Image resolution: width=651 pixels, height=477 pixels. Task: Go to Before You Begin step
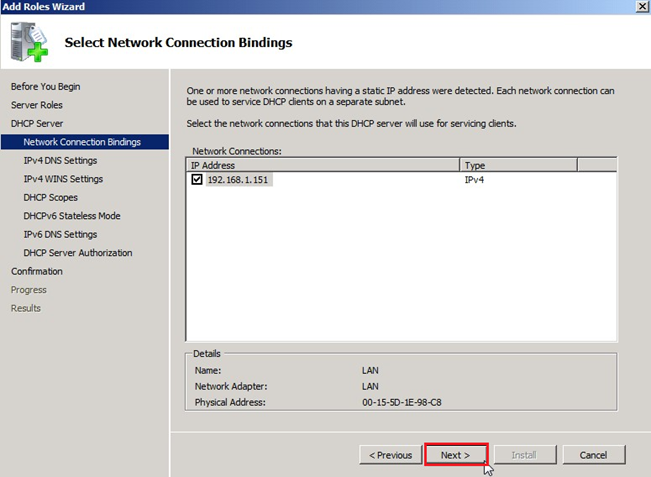coord(46,86)
